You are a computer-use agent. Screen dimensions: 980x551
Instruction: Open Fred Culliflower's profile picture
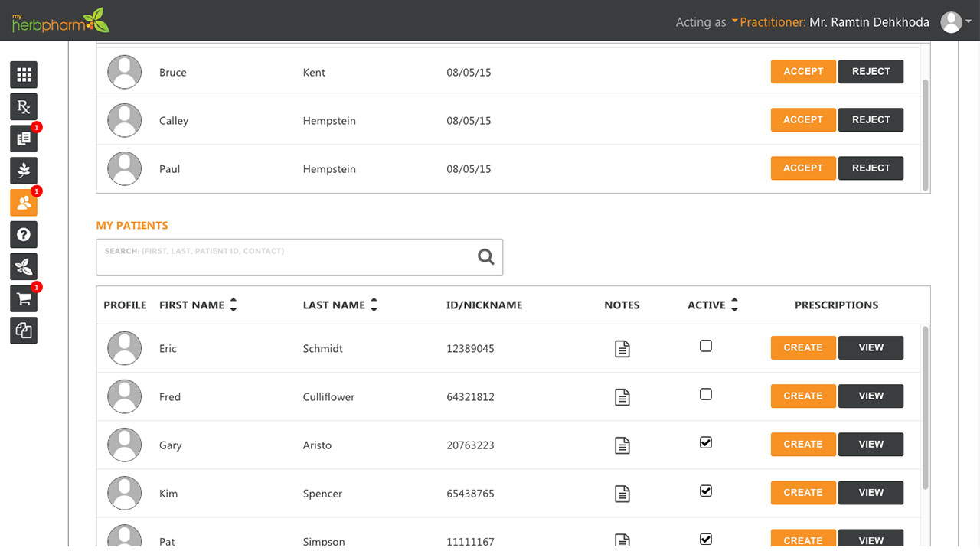coord(124,396)
